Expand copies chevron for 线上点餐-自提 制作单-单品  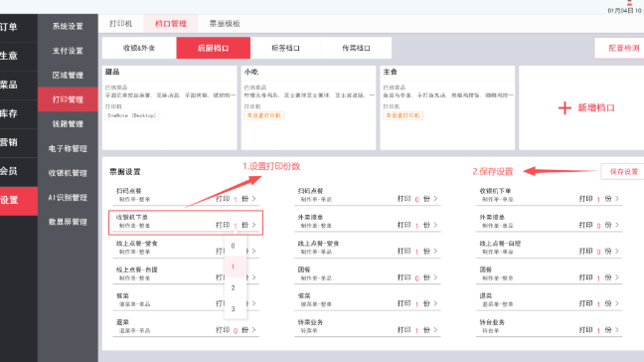click(x=617, y=251)
